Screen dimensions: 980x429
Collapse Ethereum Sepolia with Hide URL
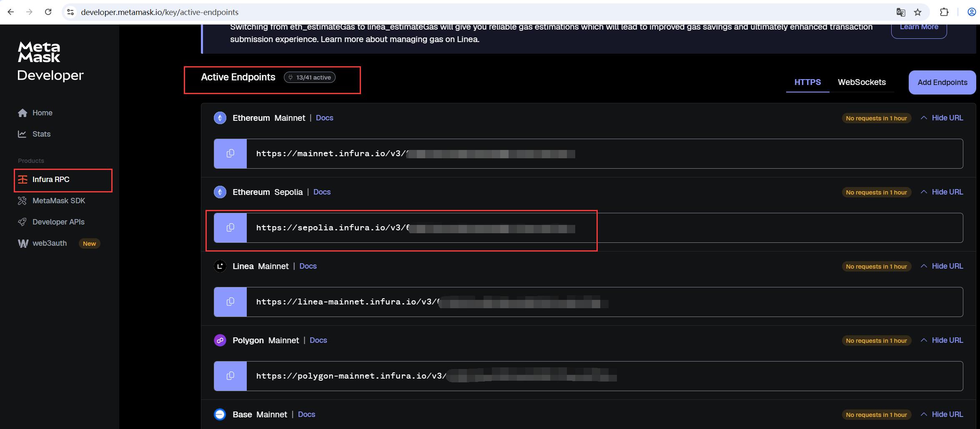pyautogui.click(x=942, y=192)
